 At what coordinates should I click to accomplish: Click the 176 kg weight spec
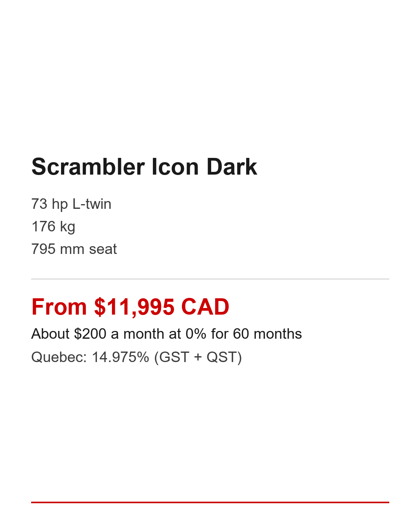click(53, 227)
